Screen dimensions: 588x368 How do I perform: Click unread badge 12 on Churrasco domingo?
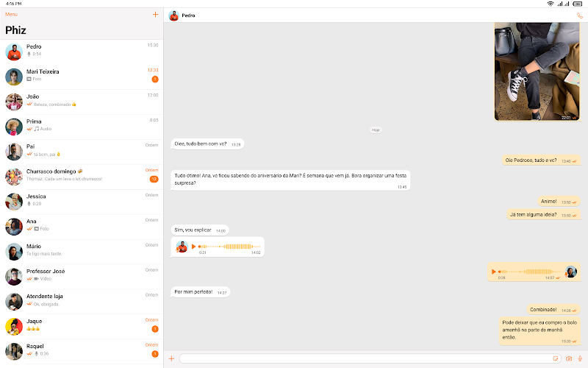point(154,179)
